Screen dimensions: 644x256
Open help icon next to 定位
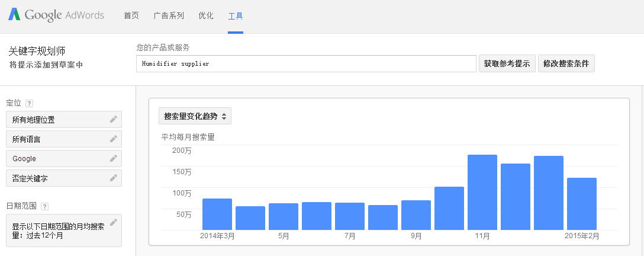pyautogui.click(x=30, y=103)
